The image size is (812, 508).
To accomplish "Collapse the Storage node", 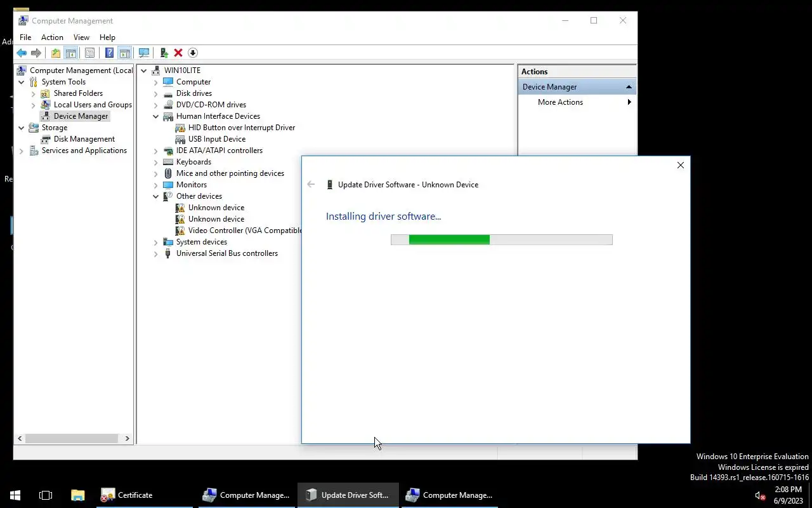I will pos(22,128).
